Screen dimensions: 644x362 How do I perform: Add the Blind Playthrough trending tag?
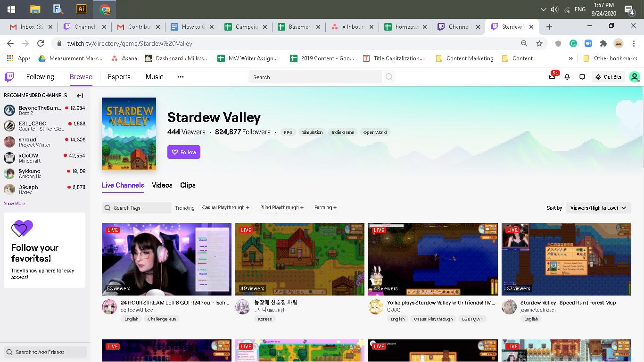tap(282, 207)
